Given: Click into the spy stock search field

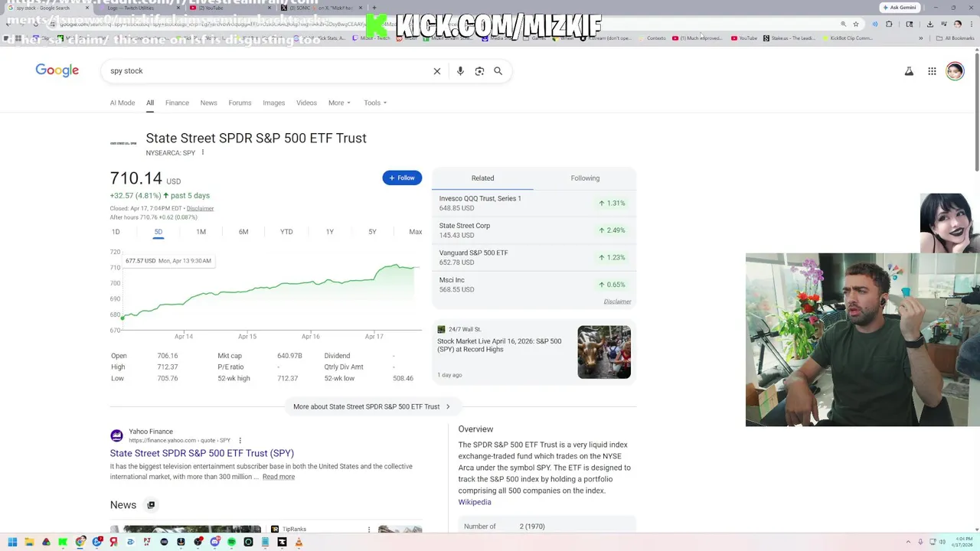Looking at the screenshot, I should tap(268, 71).
